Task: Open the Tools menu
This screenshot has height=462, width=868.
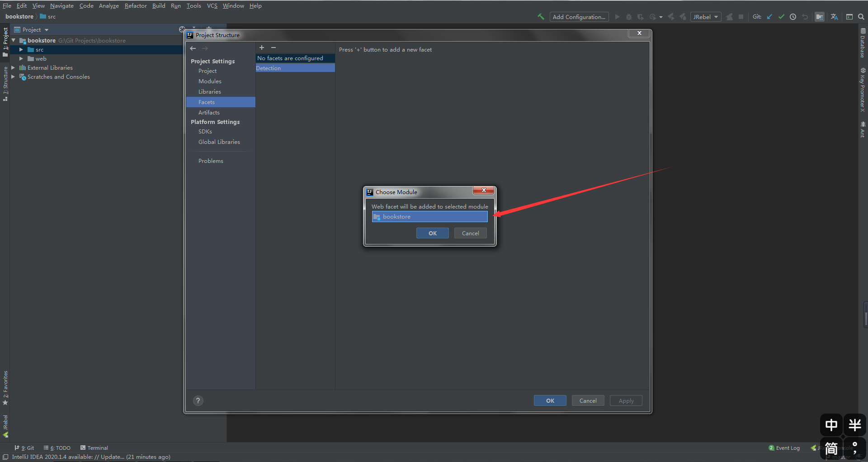Action: coord(194,6)
